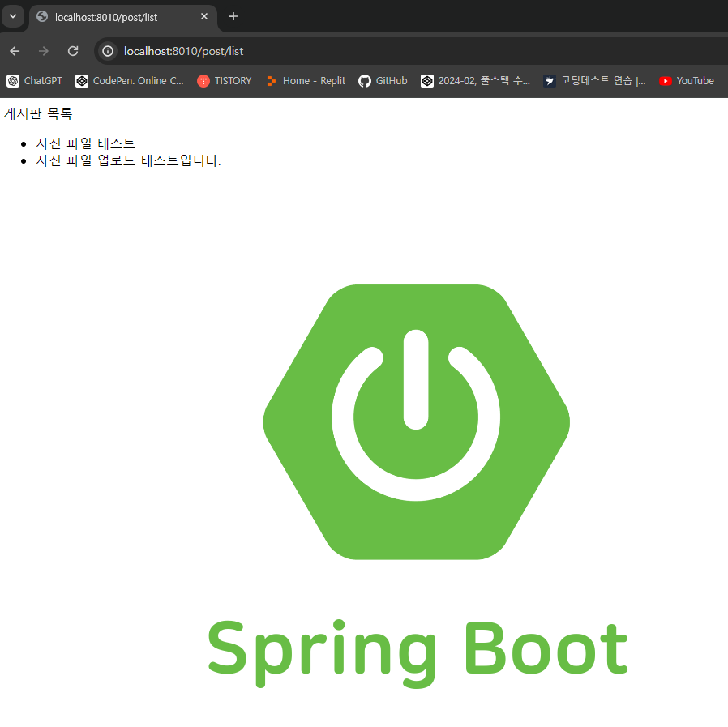Image resolution: width=728 pixels, height=727 pixels.
Task: Click the Spring Boot logo image
Action: [417, 485]
